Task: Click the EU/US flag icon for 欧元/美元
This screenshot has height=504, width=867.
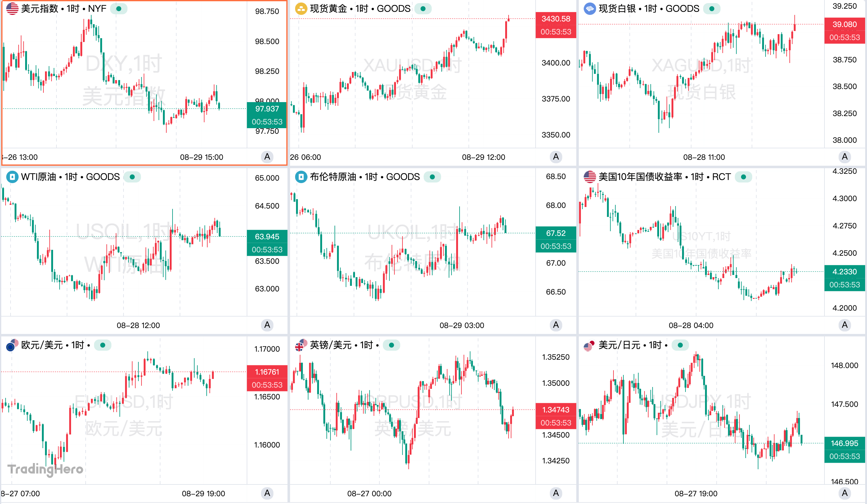Action: pos(12,345)
